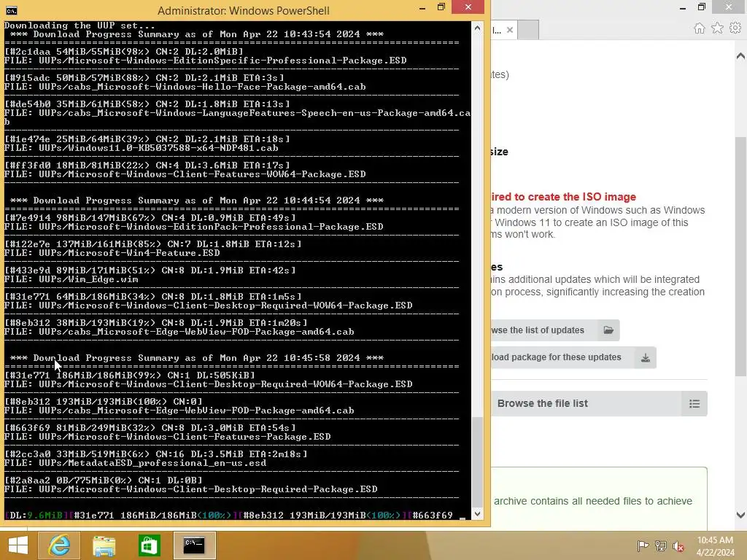Click the Client-Features-WOW64-Package.ESD file line

point(185,174)
